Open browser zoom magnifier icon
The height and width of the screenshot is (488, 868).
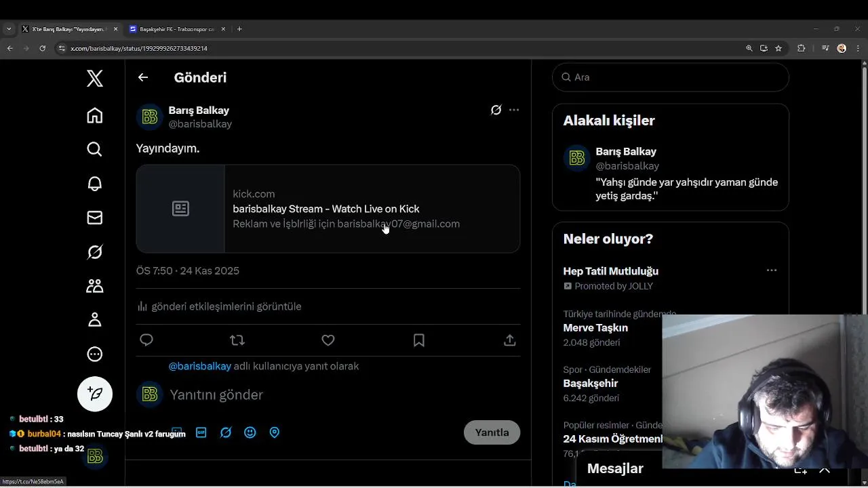click(x=749, y=48)
